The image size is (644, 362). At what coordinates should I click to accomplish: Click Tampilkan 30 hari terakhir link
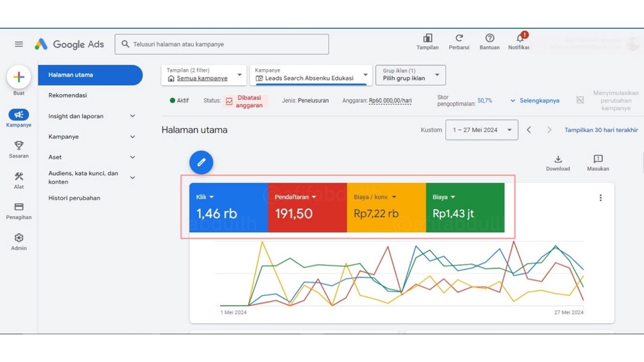tap(600, 130)
